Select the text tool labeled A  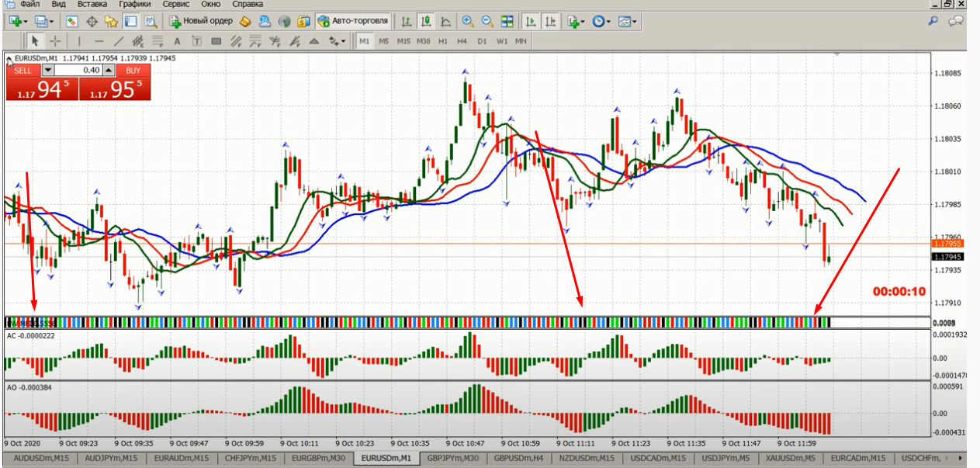(x=178, y=41)
